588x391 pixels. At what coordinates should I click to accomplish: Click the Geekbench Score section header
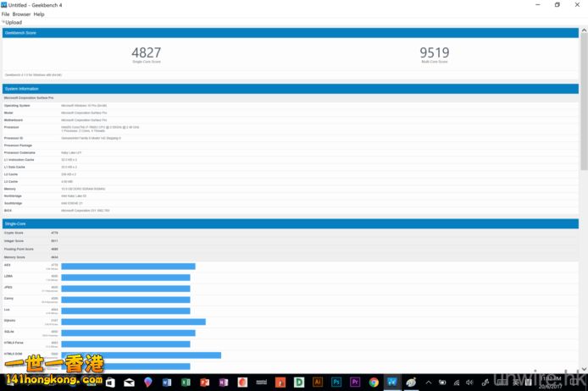pyautogui.click(x=291, y=33)
